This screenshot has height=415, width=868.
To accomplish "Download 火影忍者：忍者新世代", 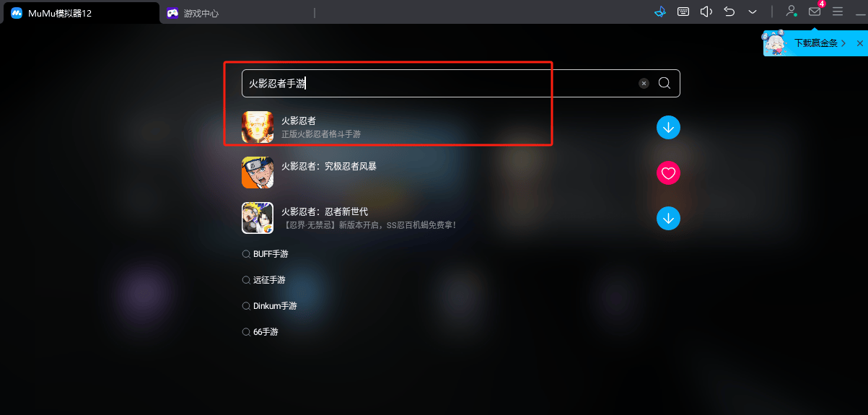I will 669,218.
